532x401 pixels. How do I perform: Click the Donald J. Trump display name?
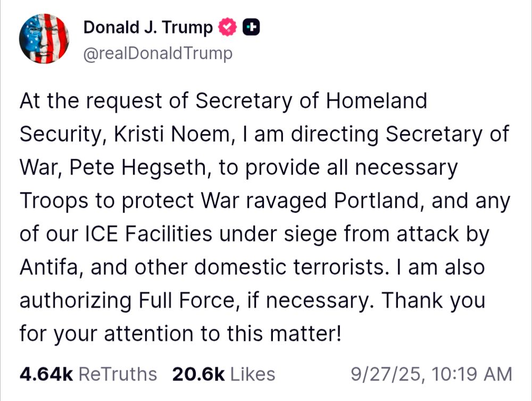click(x=148, y=28)
